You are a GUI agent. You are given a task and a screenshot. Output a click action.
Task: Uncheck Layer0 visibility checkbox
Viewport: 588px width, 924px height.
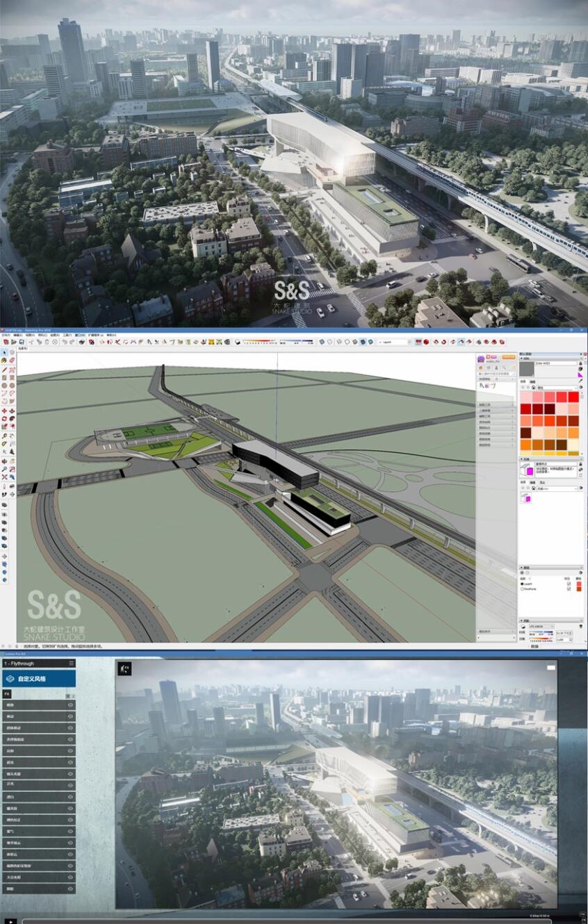coord(569,584)
